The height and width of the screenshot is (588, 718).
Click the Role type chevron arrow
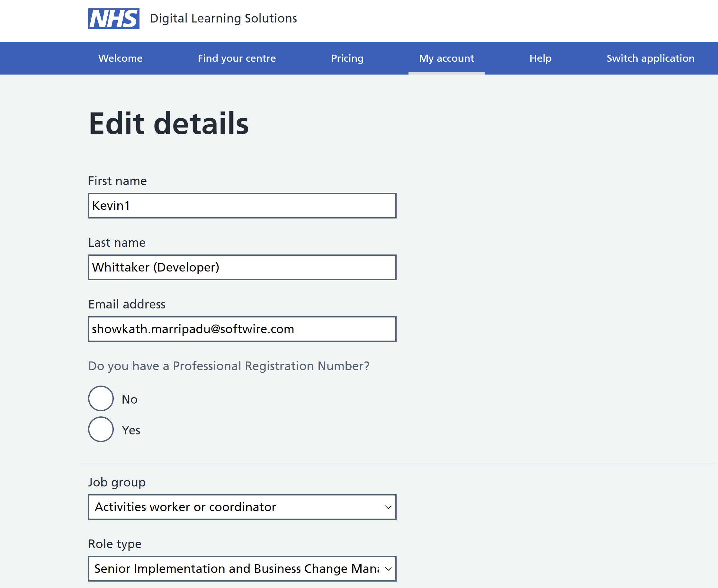coord(388,569)
